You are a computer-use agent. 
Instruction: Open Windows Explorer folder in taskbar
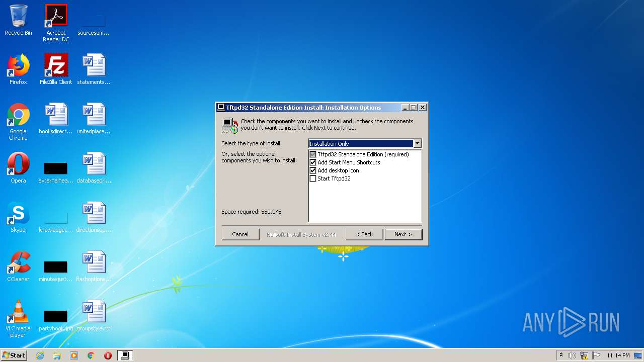pos(57,355)
